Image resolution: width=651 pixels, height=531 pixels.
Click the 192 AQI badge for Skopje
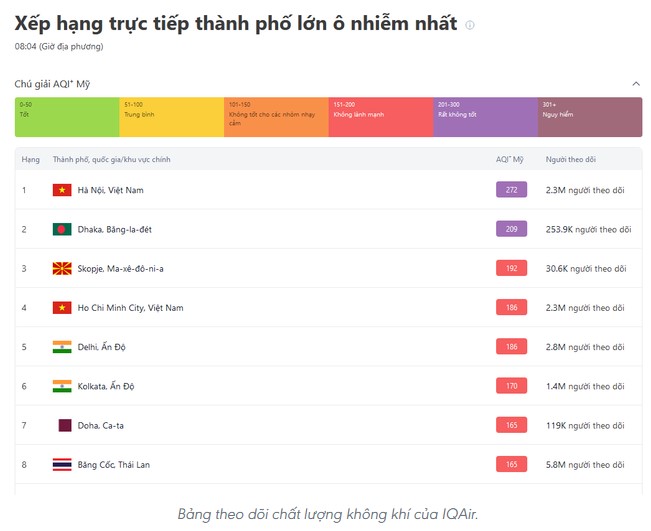[x=512, y=268]
